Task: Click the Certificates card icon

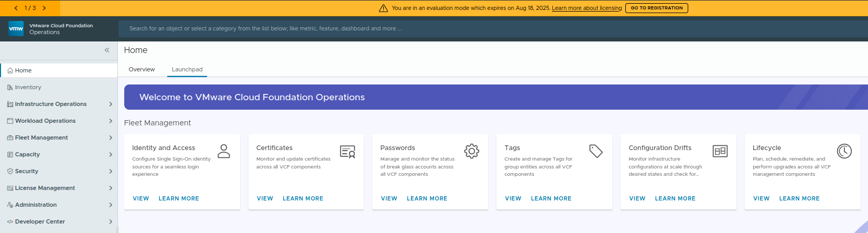Action: 348,152
